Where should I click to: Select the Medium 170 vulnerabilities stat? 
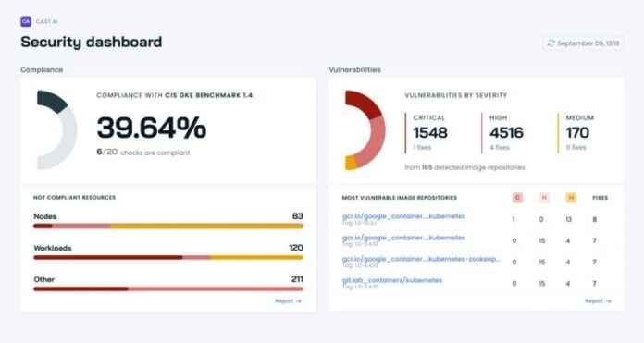pos(579,133)
